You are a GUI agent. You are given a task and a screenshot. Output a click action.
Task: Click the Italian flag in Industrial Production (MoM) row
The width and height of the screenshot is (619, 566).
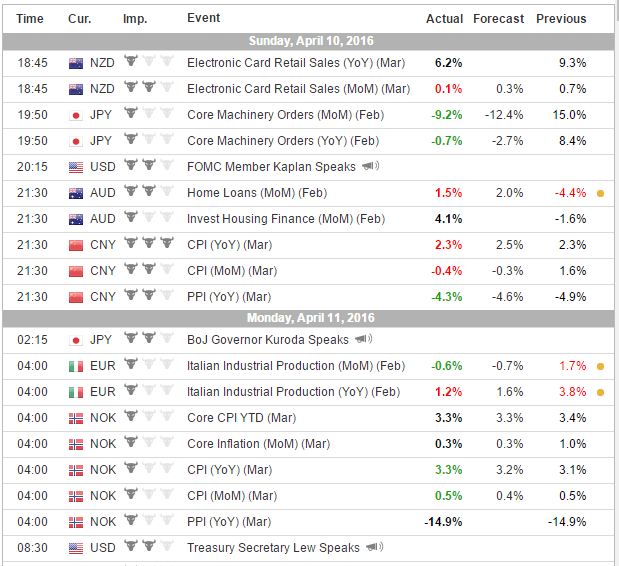pyautogui.click(x=75, y=366)
